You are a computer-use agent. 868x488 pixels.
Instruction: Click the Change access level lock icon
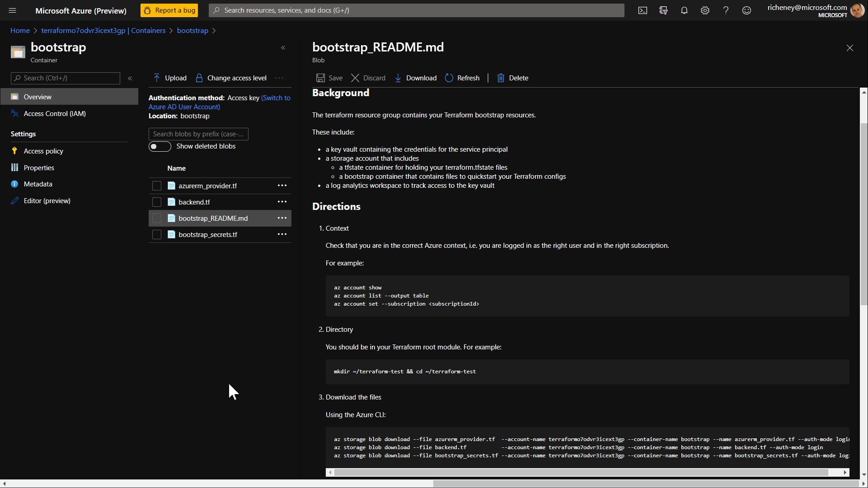point(198,78)
